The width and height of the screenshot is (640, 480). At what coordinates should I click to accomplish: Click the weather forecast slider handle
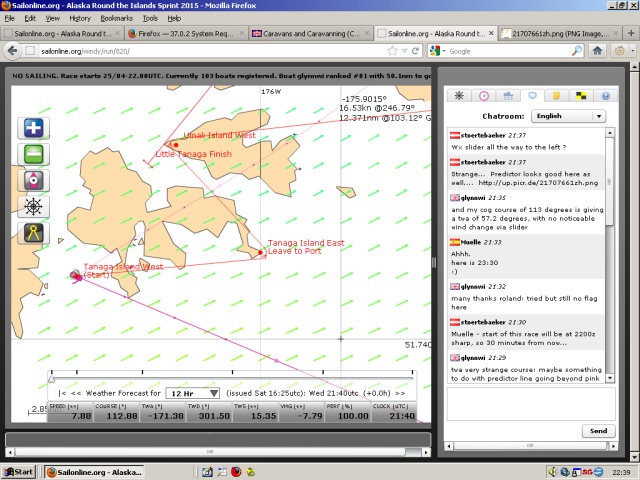click(51, 379)
